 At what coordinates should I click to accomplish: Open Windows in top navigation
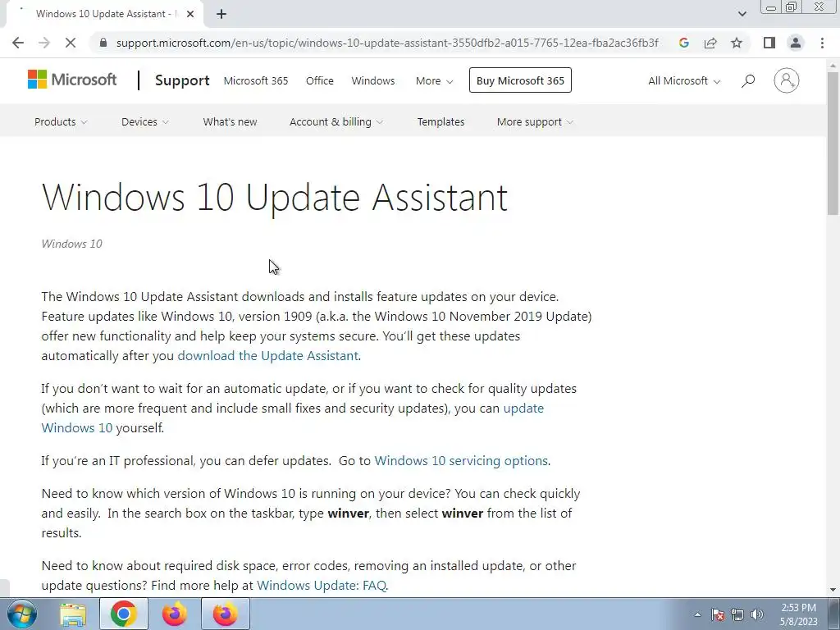[373, 81]
